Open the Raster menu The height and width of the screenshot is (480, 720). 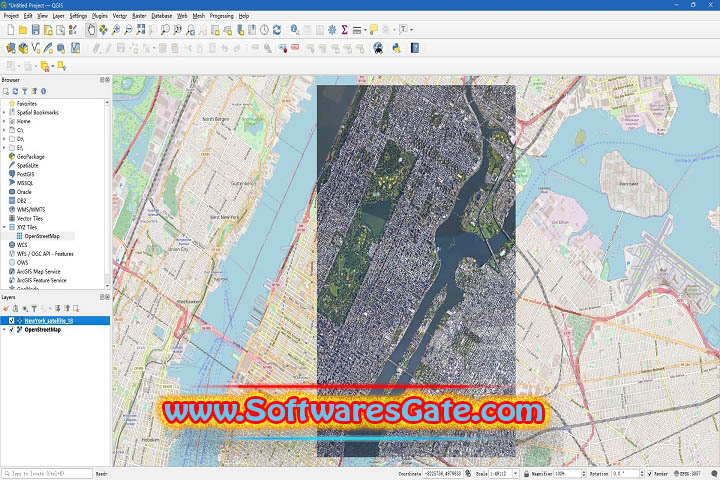pyautogui.click(x=139, y=16)
